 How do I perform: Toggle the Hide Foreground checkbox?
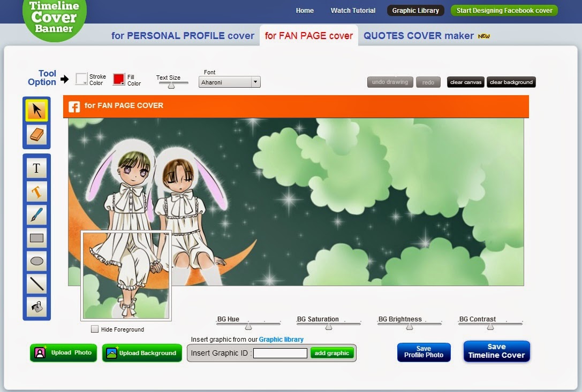pyautogui.click(x=95, y=329)
